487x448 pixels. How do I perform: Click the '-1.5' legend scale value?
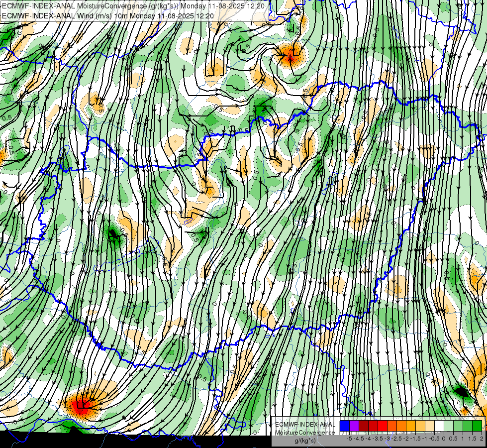click(x=415, y=439)
